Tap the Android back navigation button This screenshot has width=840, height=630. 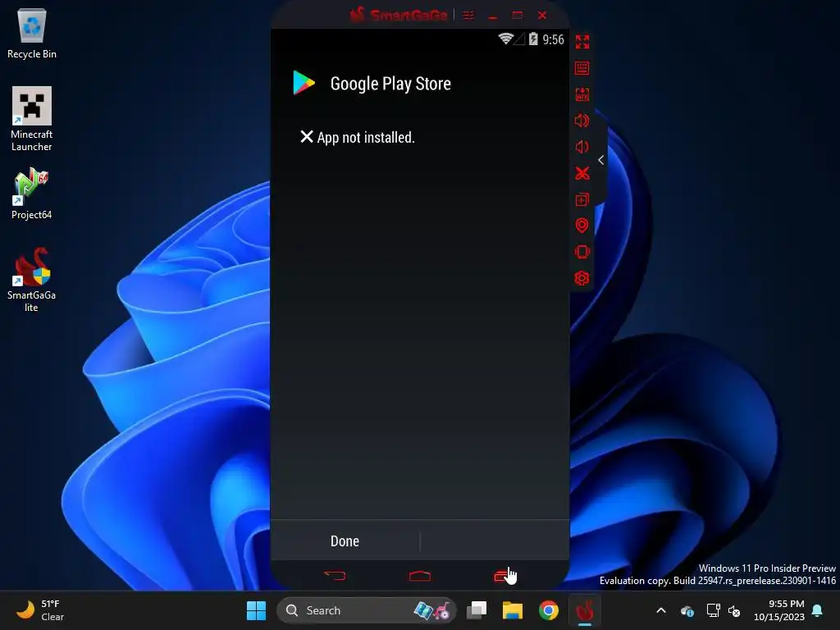(335, 576)
